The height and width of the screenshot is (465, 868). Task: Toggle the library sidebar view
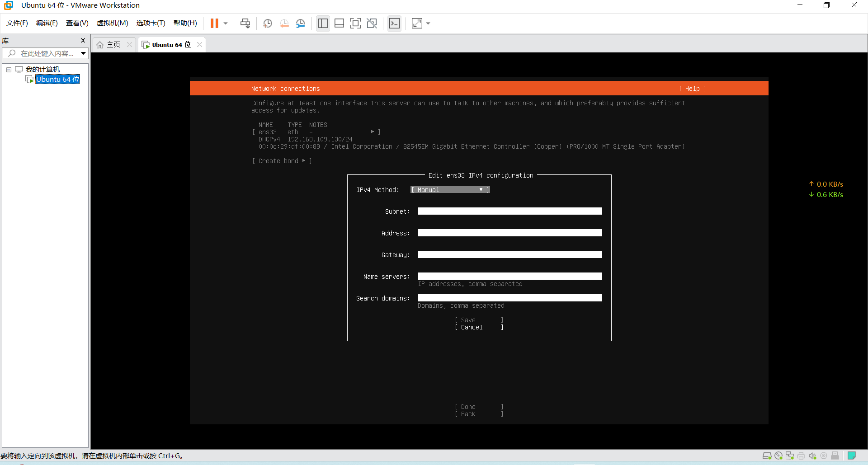click(323, 23)
